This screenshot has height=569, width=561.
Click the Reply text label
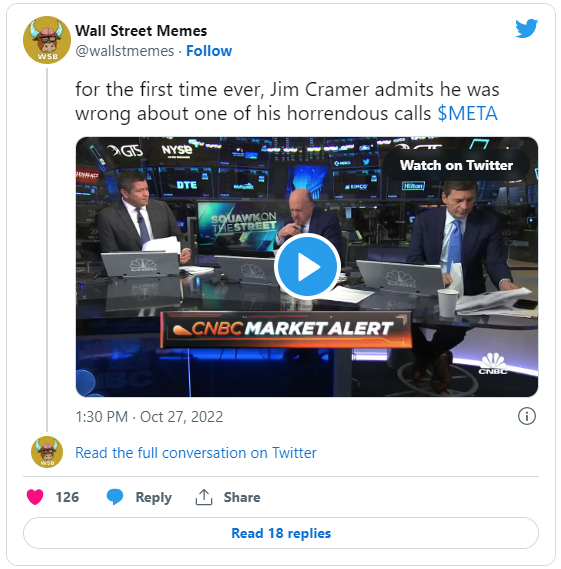point(153,498)
